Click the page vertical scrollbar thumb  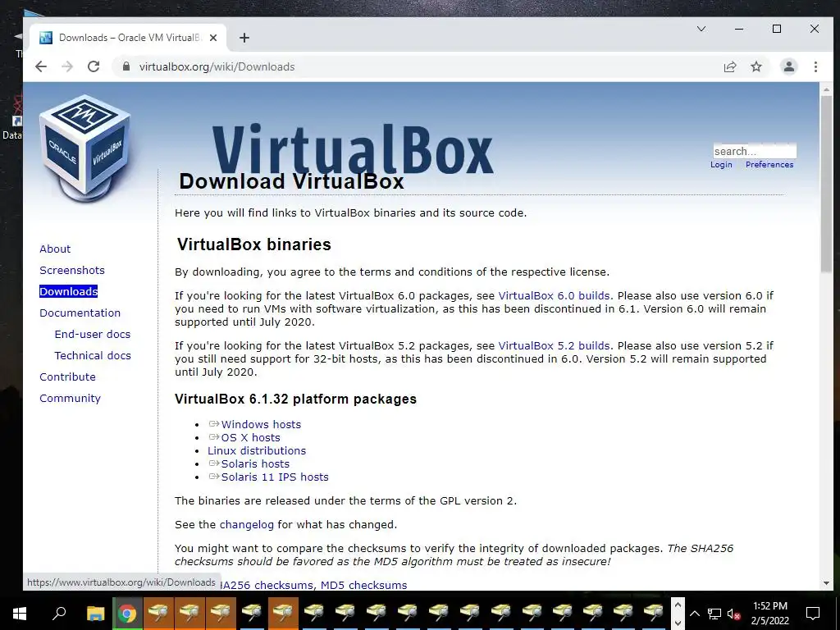[x=827, y=185]
